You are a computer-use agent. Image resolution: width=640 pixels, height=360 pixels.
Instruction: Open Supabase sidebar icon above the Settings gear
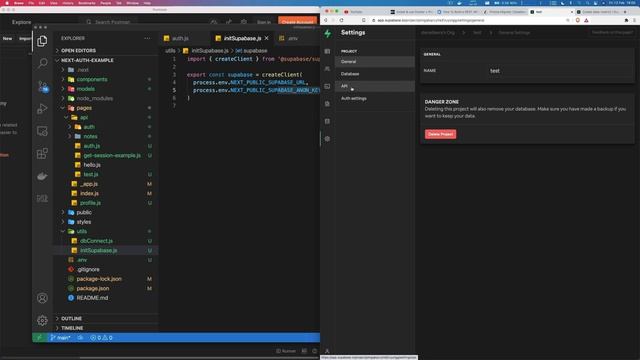[327, 121]
